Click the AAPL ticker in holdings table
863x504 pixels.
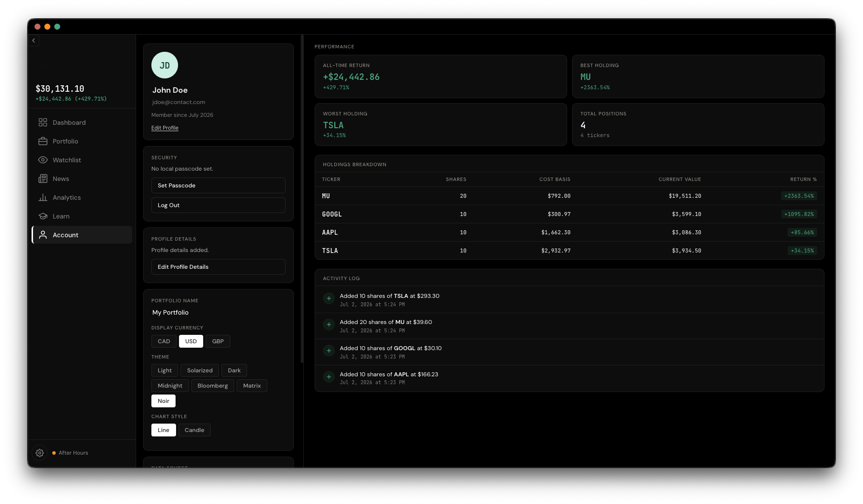pos(330,232)
